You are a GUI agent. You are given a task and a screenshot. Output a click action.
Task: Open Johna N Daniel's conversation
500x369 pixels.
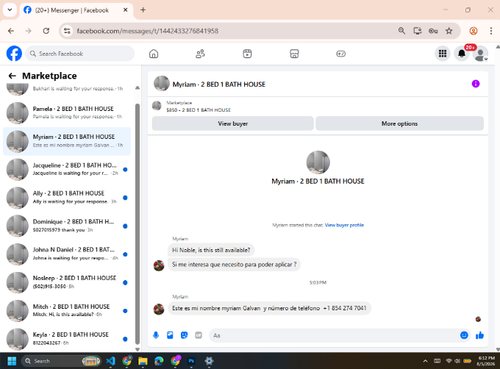pyautogui.click(x=67, y=254)
